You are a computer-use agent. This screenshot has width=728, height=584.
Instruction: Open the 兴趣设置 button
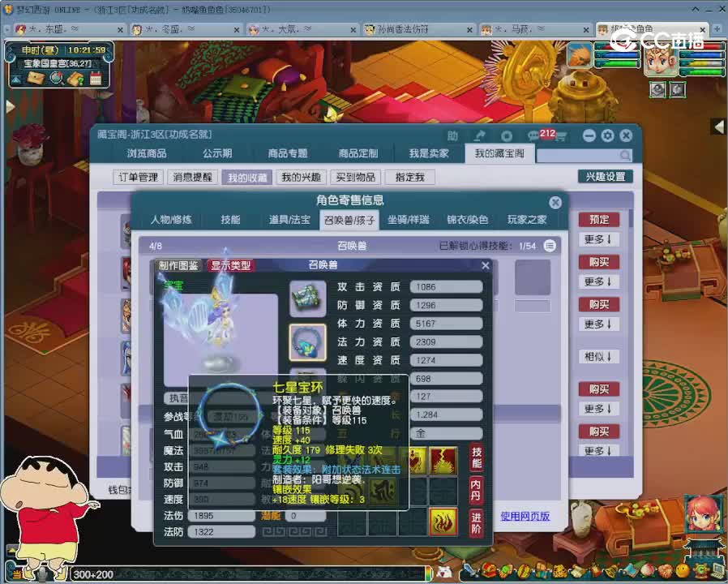[x=606, y=177]
